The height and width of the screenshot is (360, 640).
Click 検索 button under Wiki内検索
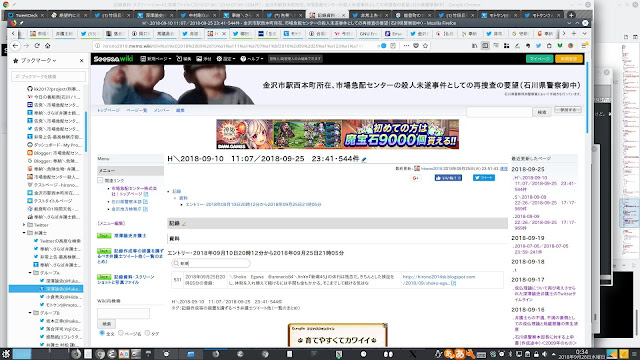(106, 324)
